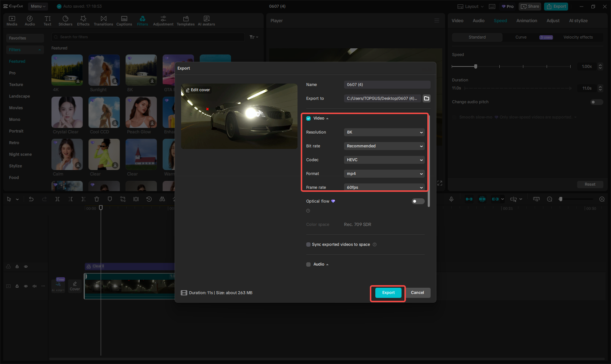The height and width of the screenshot is (364, 611).
Task: Click Export in the export dialog
Action: tap(388, 292)
